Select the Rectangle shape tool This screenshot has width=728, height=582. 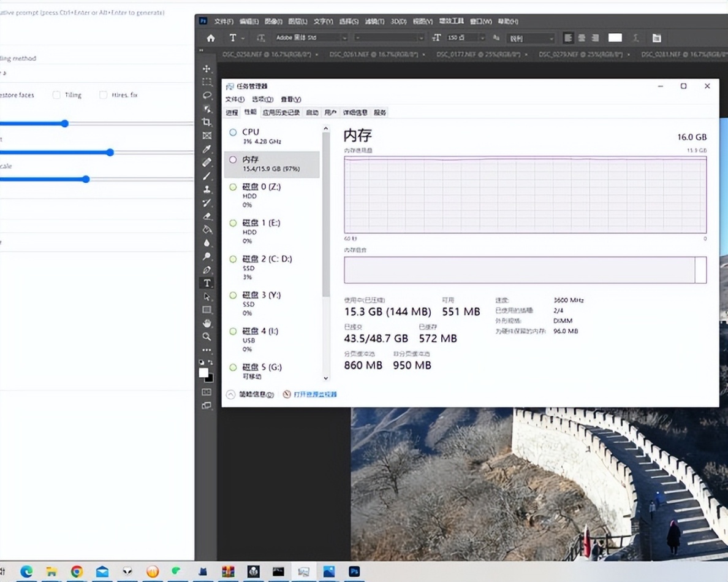207,310
